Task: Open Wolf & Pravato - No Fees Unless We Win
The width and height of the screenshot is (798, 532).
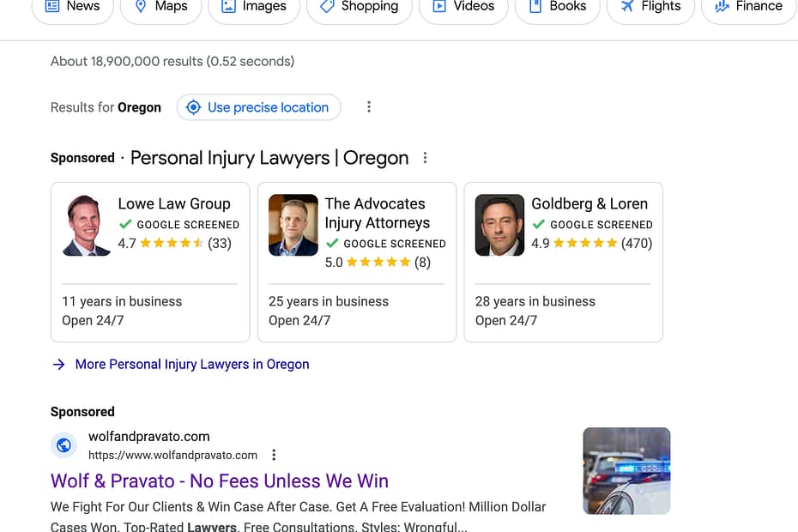Action: pos(220,481)
